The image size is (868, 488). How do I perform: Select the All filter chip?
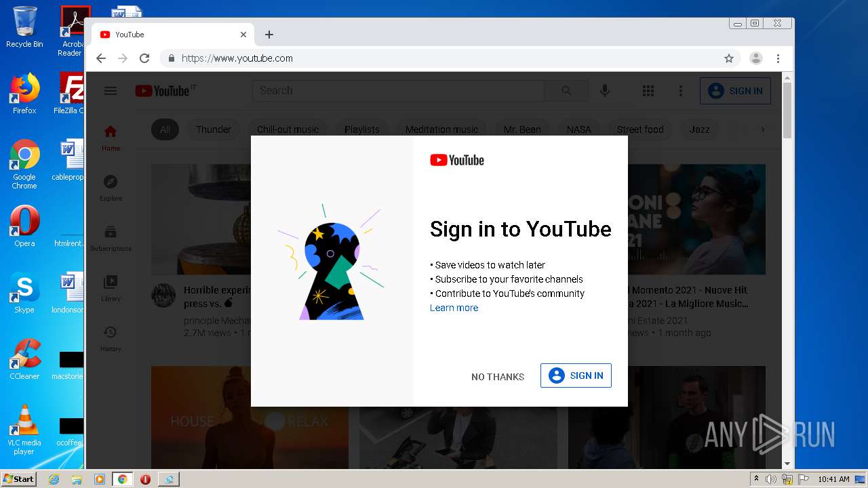tap(165, 129)
